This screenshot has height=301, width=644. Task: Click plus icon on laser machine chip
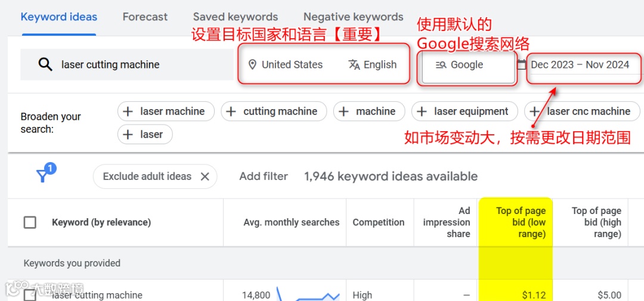pos(128,111)
